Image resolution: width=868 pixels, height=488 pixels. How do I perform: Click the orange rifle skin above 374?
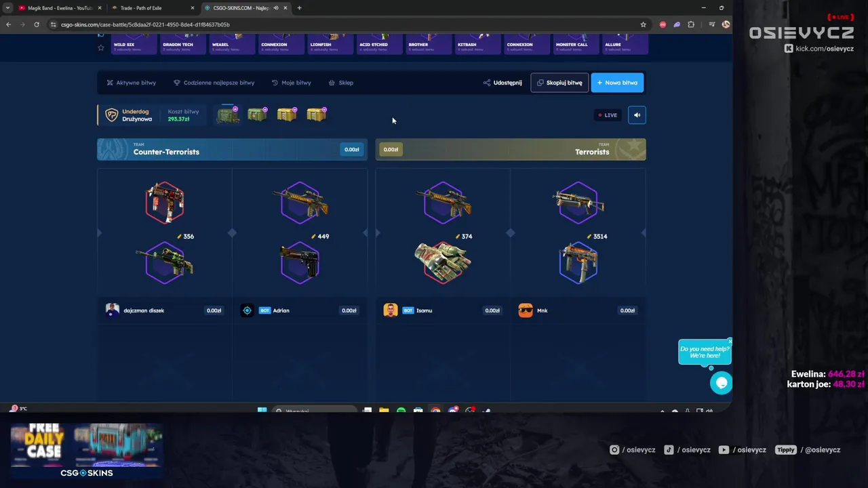[x=443, y=202]
